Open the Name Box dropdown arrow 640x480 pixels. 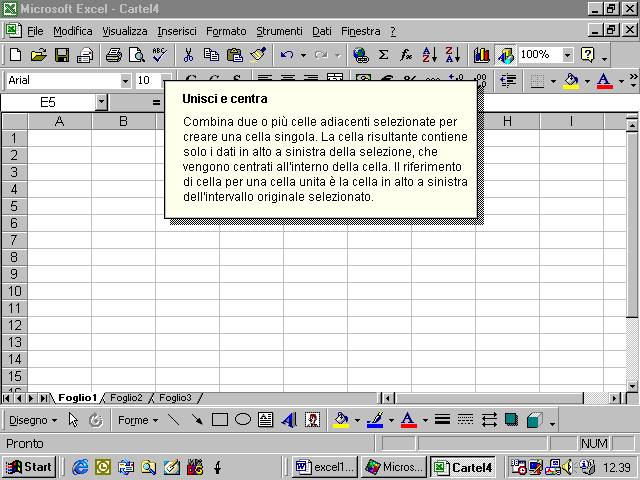coord(101,102)
